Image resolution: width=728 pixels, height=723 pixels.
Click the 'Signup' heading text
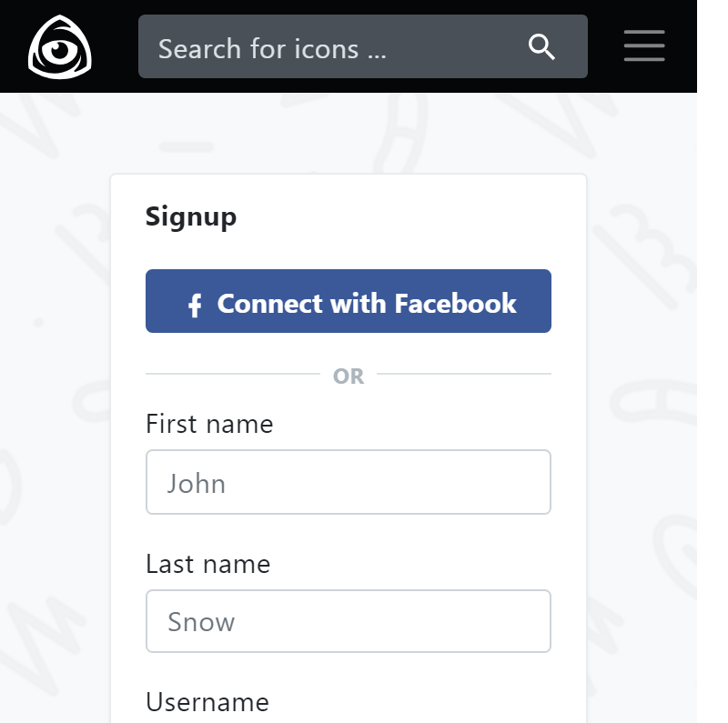[191, 216]
